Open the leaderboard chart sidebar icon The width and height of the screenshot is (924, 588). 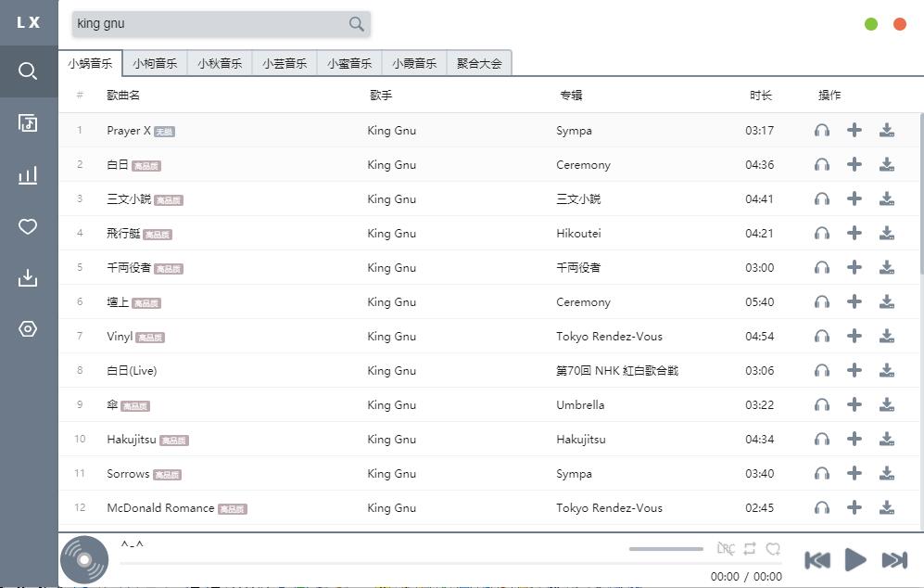pyautogui.click(x=28, y=174)
